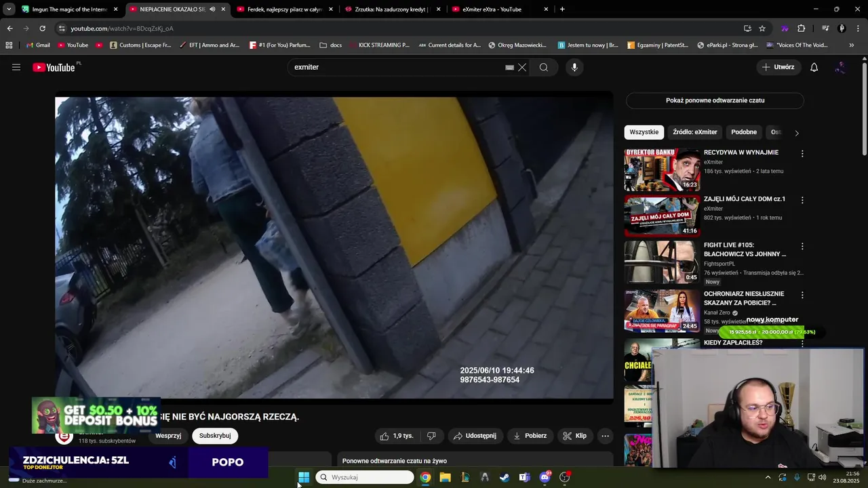
Task: Select the Źródło: eXmiter filter chip
Action: (x=695, y=132)
